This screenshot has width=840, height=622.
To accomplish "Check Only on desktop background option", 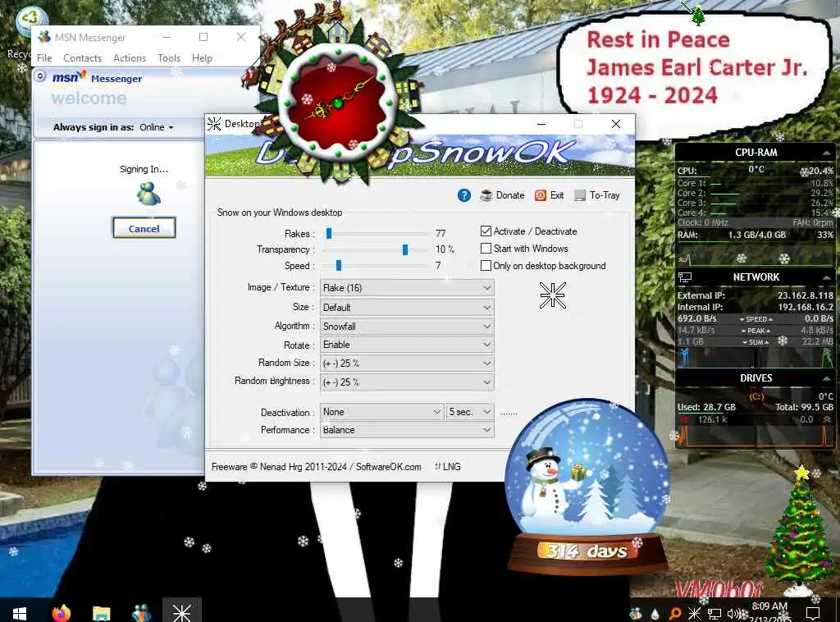I will pyautogui.click(x=486, y=265).
